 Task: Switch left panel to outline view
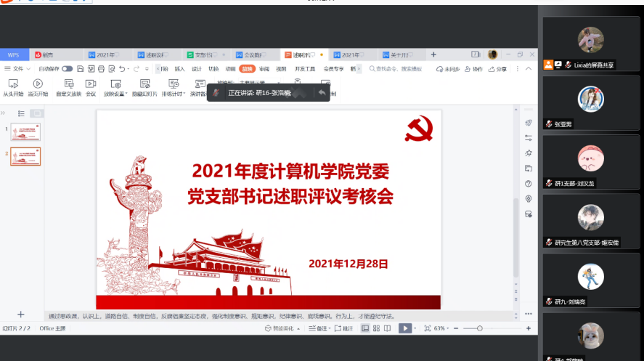pos(21,113)
